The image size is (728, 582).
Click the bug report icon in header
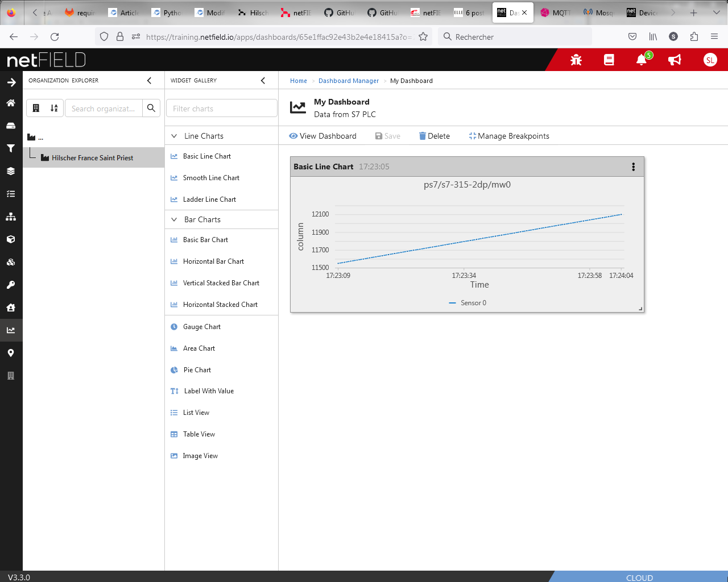click(576, 60)
